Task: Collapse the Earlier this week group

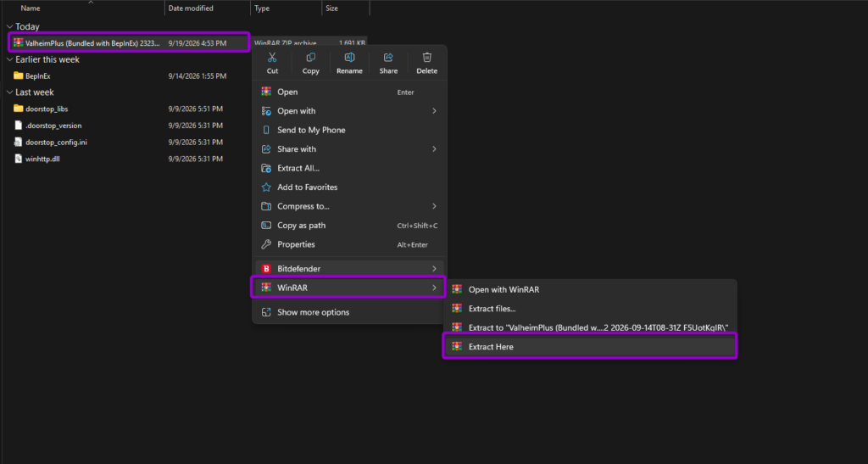Action: pos(9,59)
